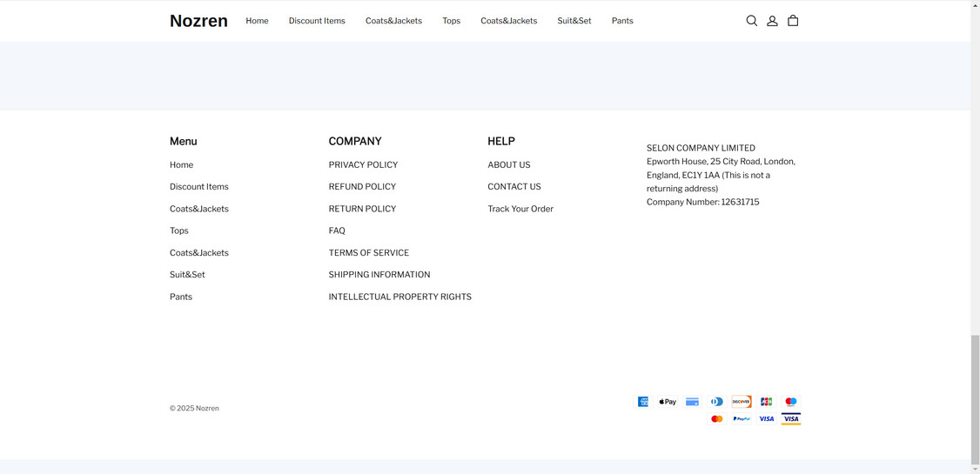The image size is (980, 474).
Task: Click the JCB payment icon
Action: (x=766, y=402)
